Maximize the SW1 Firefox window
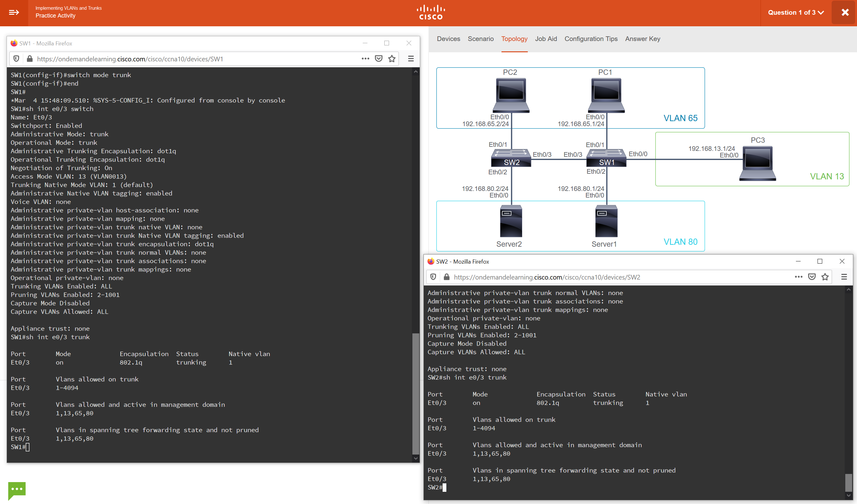 (387, 43)
